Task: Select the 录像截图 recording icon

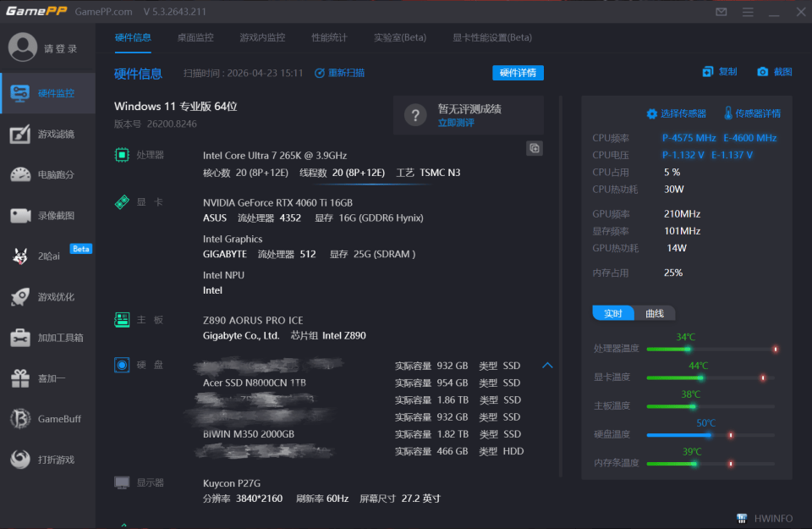Action: point(20,215)
